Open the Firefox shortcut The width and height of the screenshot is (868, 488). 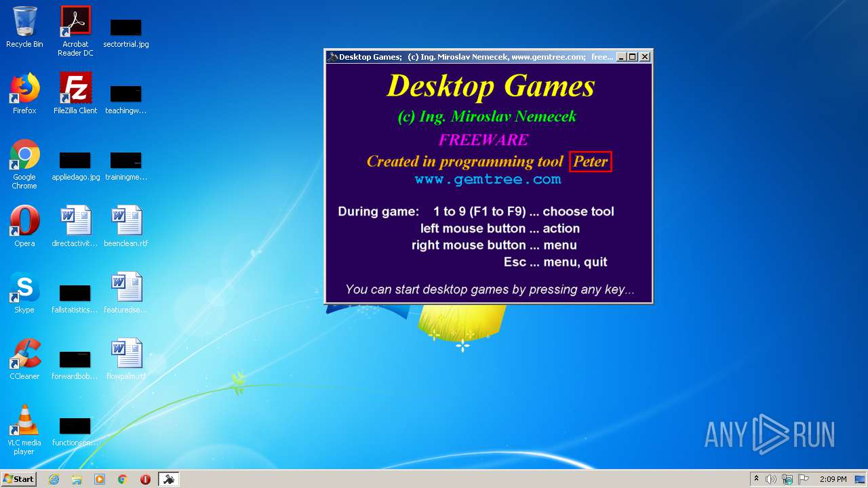point(24,94)
